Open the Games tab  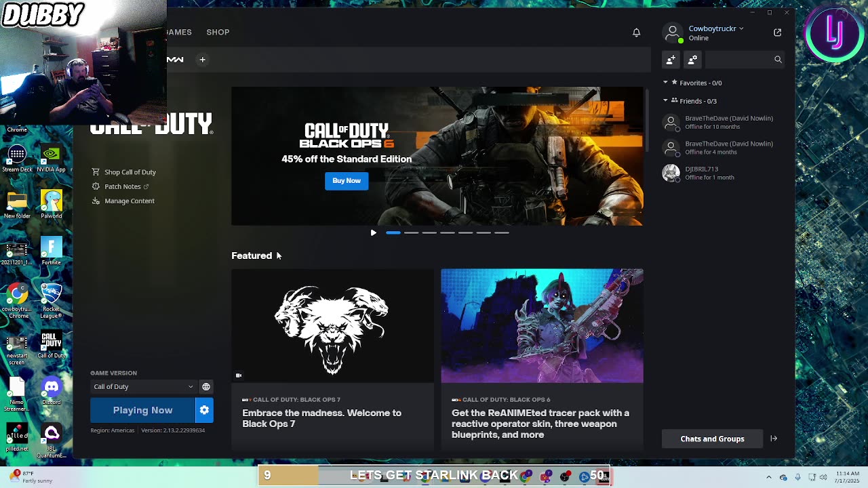coord(180,33)
